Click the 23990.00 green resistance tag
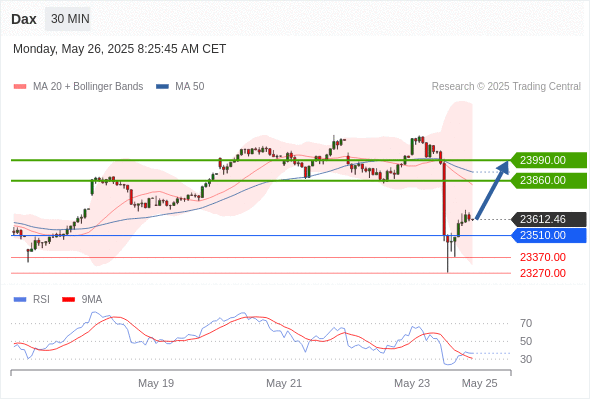The image size is (590, 400). (x=549, y=160)
